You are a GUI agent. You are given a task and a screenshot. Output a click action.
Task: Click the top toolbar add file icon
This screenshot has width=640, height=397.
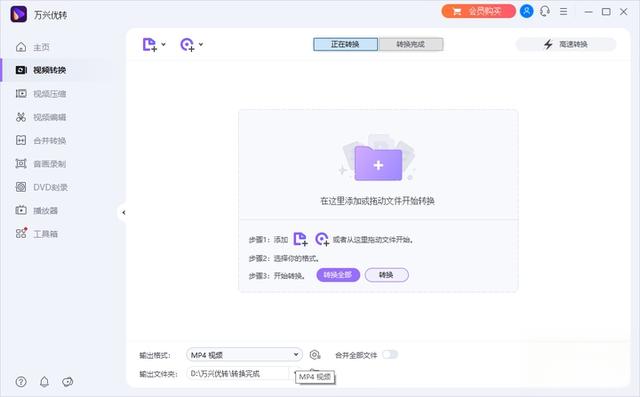149,44
